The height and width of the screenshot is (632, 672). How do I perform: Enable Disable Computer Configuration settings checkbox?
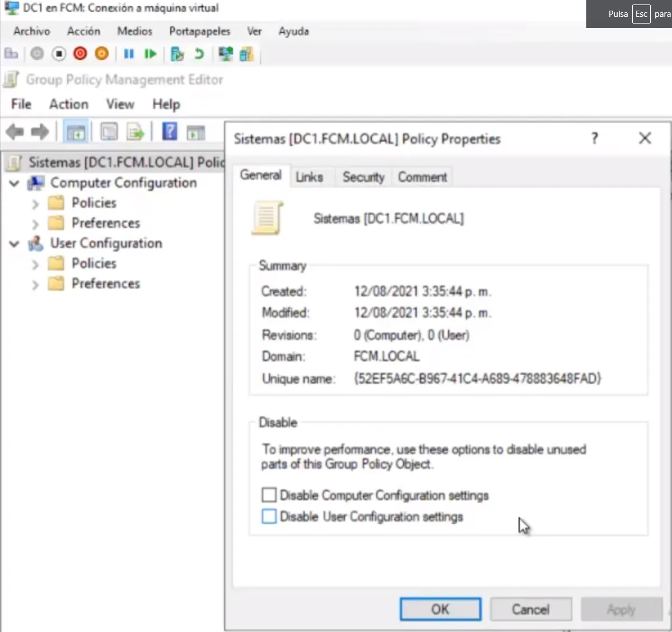pos(269,495)
